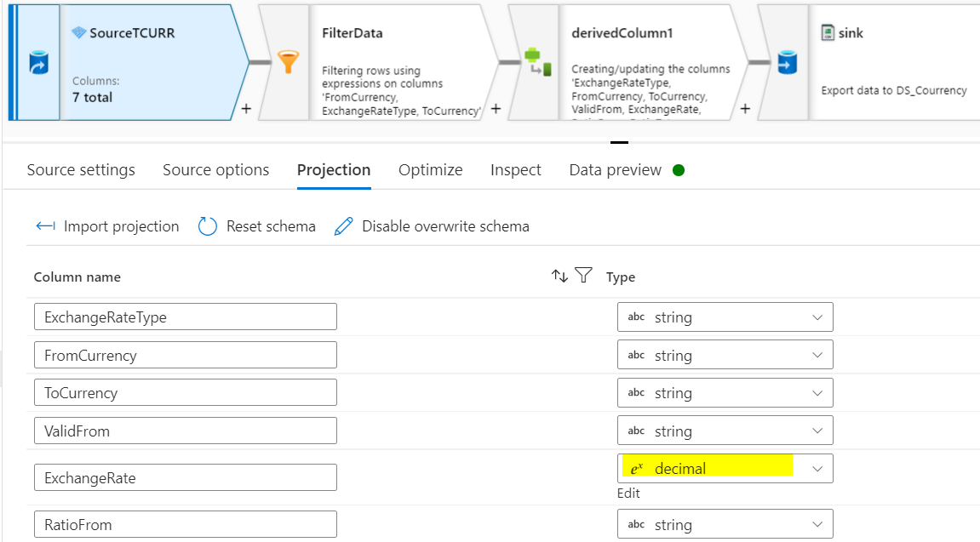980x542 pixels.
Task: Open the type dropdown for FromCurrency
Action: tap(725, 356)
